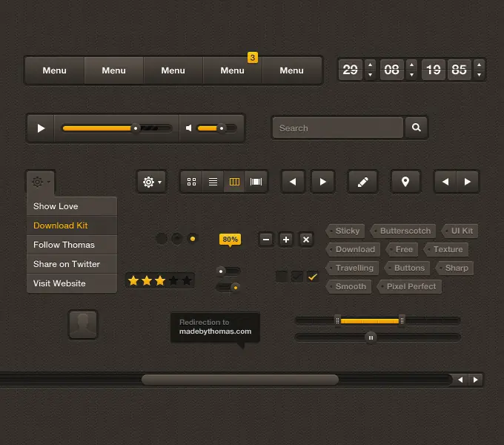The width and height of the screenshot is (504, 445).
Task: Click the Butterscotch tag
Action: click(x=403, y=231)
